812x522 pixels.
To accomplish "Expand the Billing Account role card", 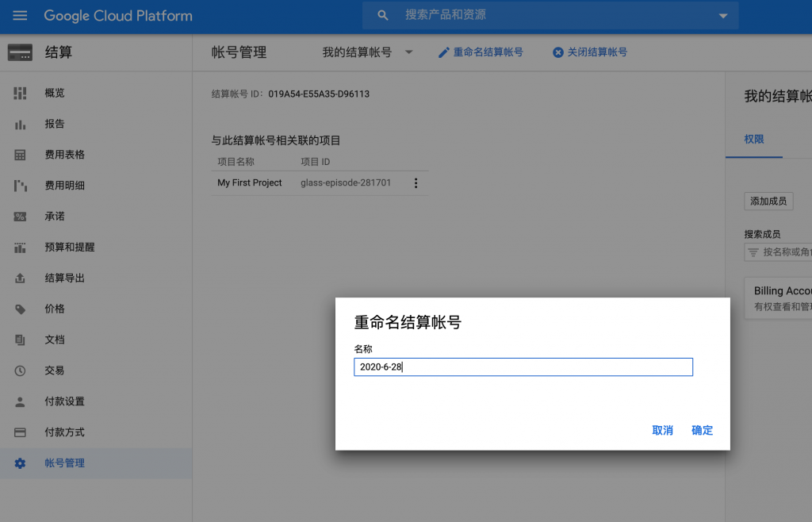I will (778, 298).
